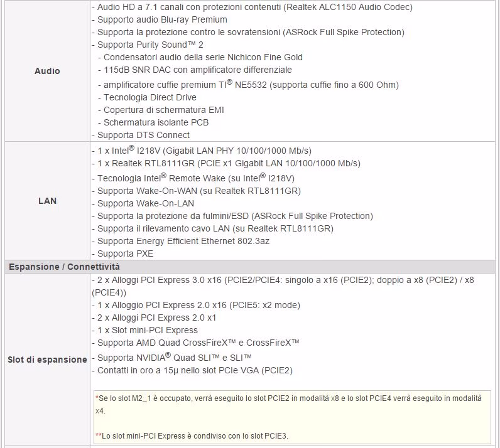Click the Supporta DTS Connect line
This screenshot has height=448, width=500.
point(141,135)
